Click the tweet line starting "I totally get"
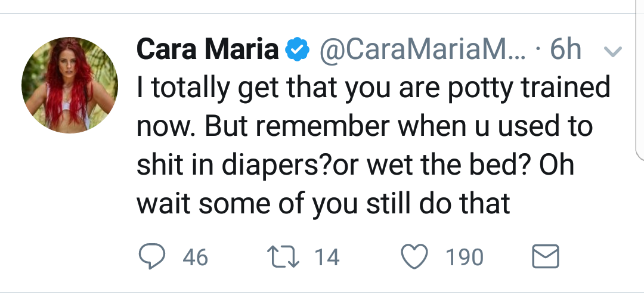This screenshot has width=644, height=301. click(x=373, y=88)
